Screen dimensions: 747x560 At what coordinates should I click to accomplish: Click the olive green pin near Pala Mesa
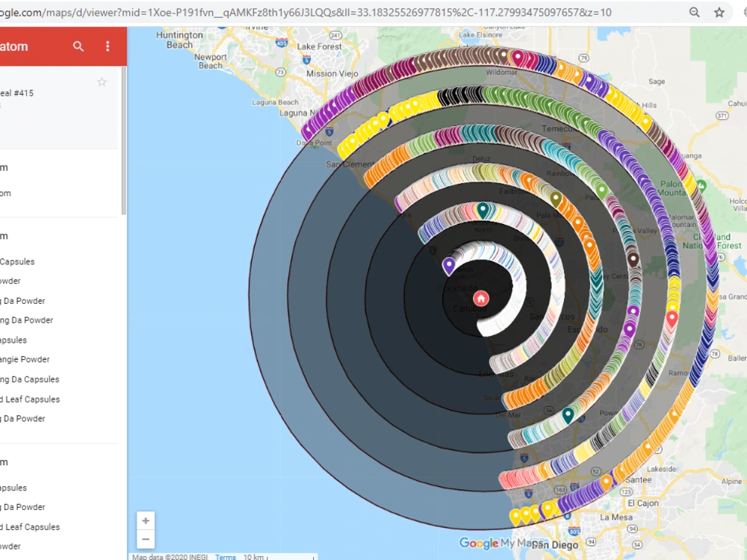point(556,198)
